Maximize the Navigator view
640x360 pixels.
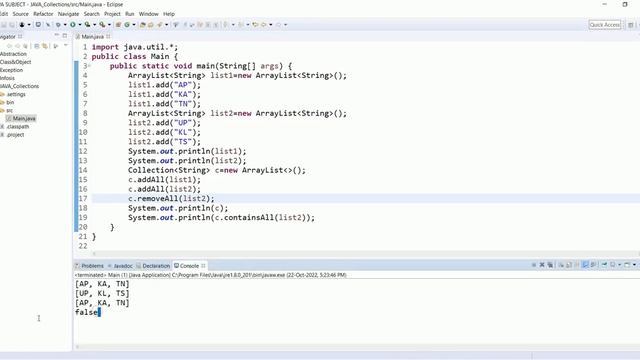point(64,36)
